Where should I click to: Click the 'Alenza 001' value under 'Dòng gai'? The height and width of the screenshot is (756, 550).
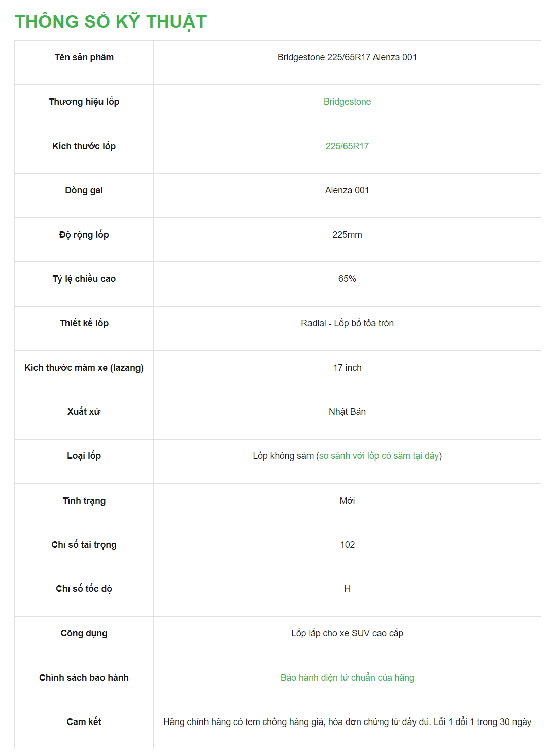(x=347, y=190)
